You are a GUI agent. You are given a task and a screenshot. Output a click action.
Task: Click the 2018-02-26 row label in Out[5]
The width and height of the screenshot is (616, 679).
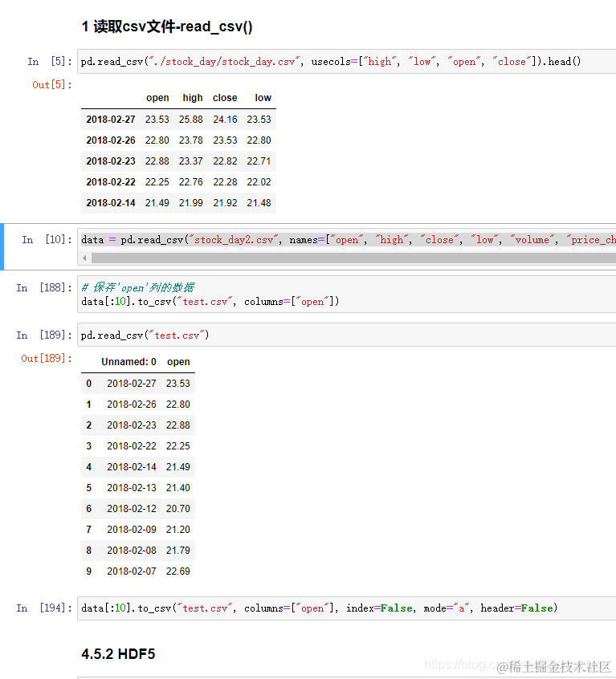(x=111, y=140)
